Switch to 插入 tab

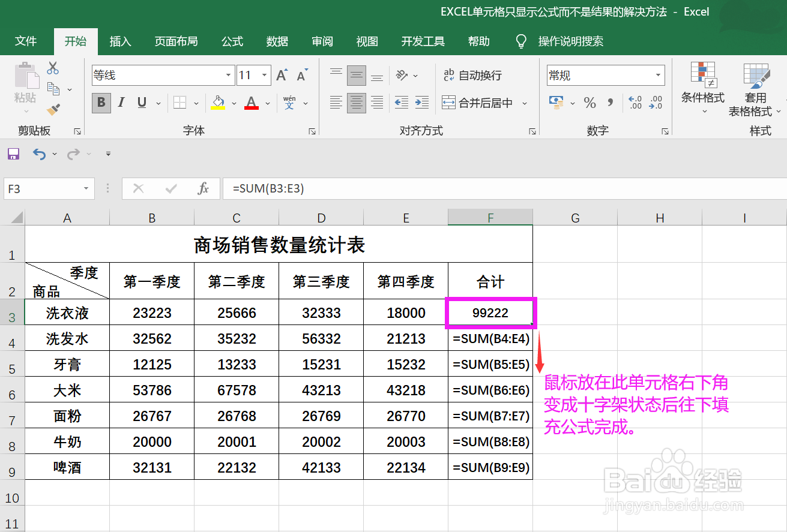coord(120,41)
